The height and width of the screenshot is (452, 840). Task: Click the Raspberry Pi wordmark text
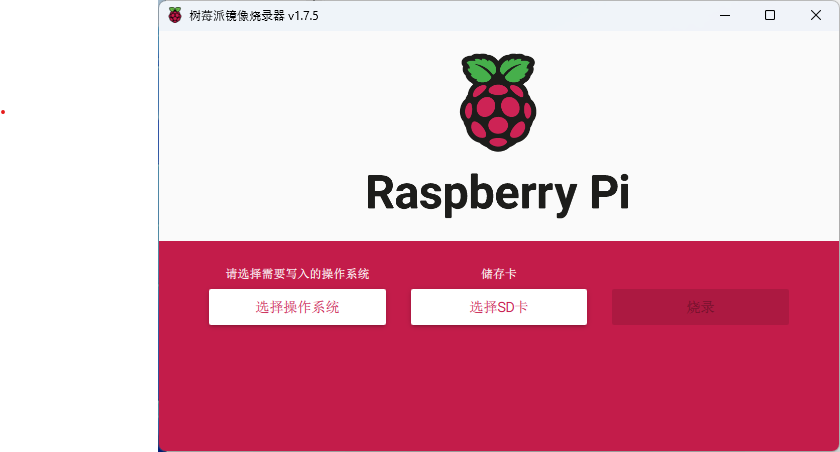(x=498, y=194)
